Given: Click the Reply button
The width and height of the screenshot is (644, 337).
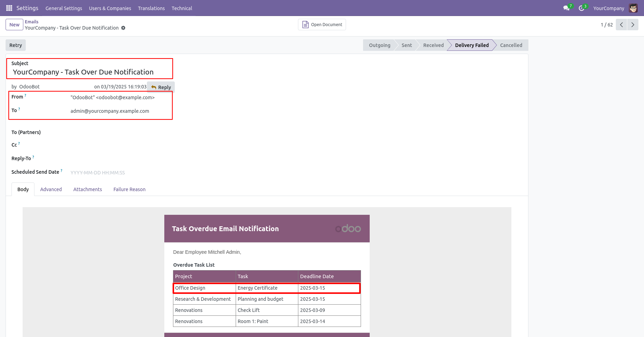Looking at the screenshot, I should (161, 87).
